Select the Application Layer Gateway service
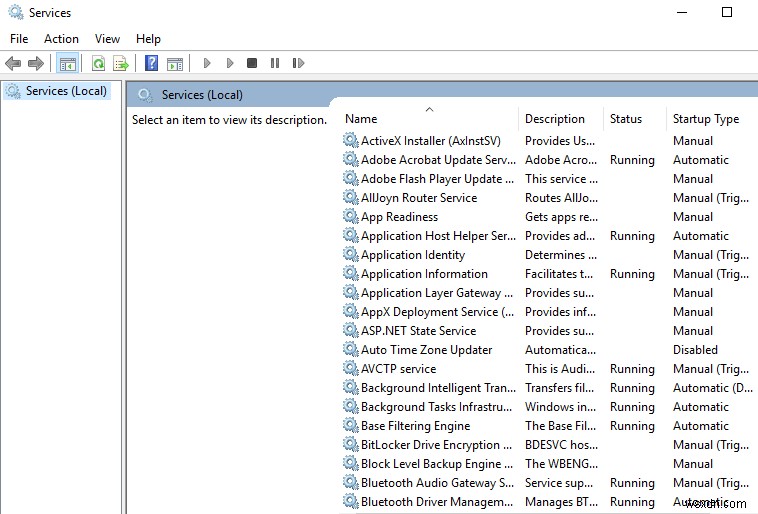This screenshot has height=514, width=758. [x=549, y=293]
